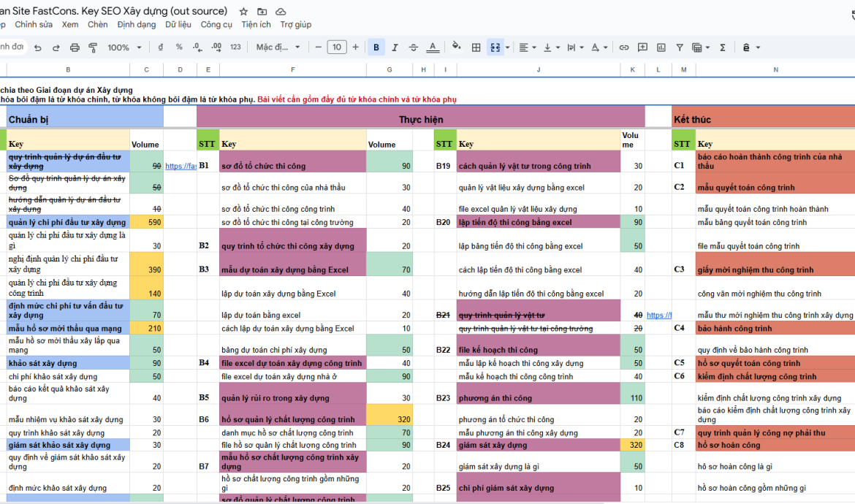
Task: Increase decimal places
Action: click(216, 47)
